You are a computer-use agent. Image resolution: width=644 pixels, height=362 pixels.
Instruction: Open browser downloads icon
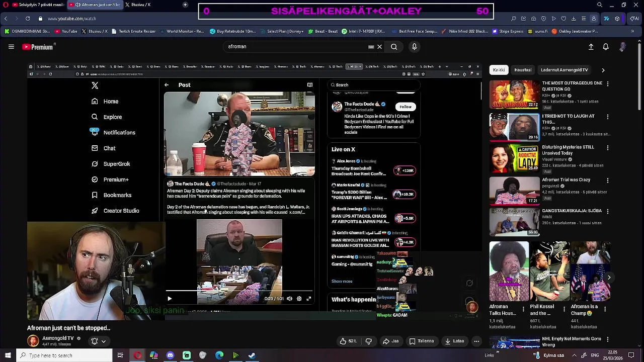pyautogui.click(x=574, y=19)
